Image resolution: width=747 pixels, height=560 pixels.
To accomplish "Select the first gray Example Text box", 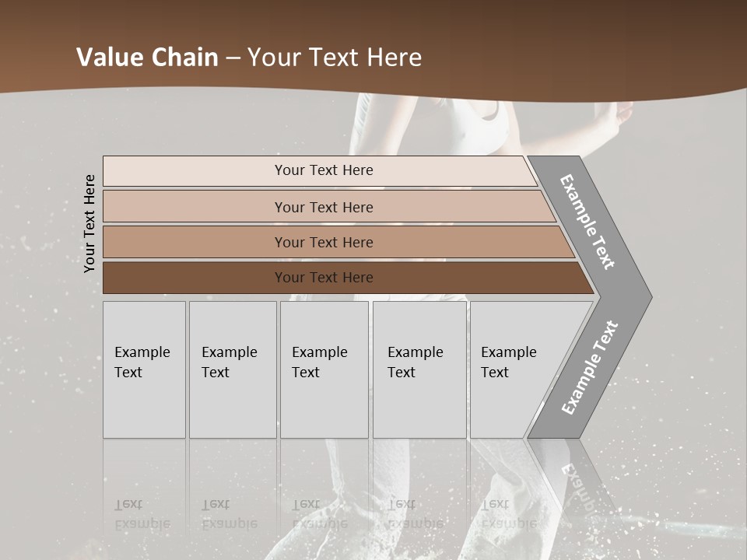I will [144, 369].
